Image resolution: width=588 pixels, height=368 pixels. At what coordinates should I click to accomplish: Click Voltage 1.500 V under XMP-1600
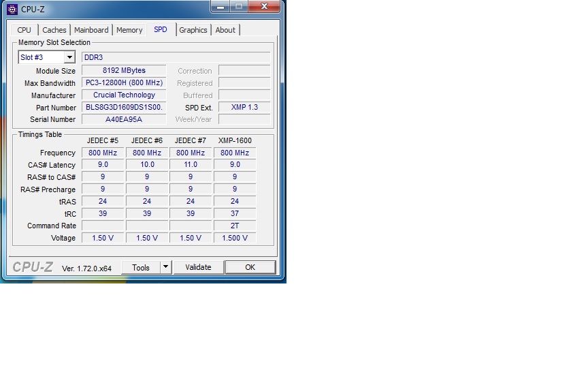click(235, 238)
